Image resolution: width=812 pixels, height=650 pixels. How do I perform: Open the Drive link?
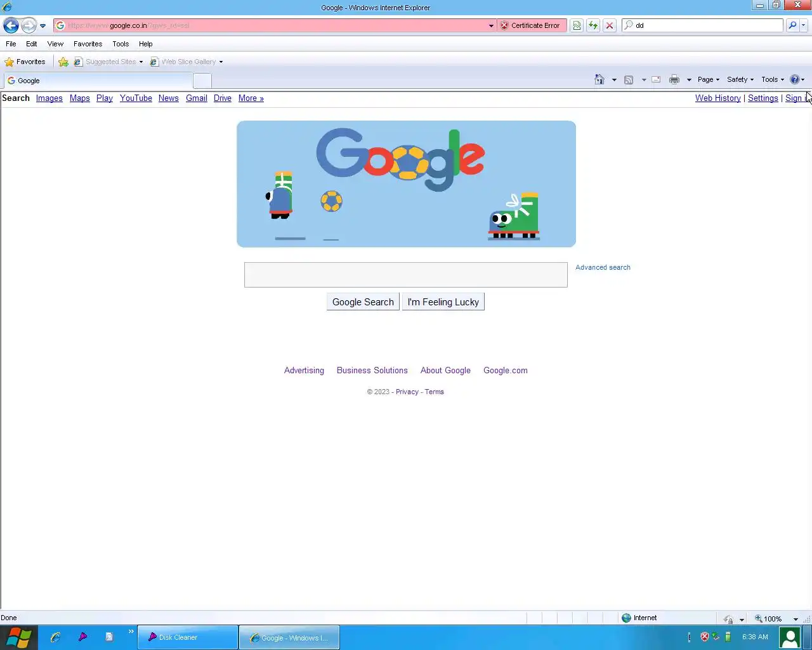click(x=223, y=98)
